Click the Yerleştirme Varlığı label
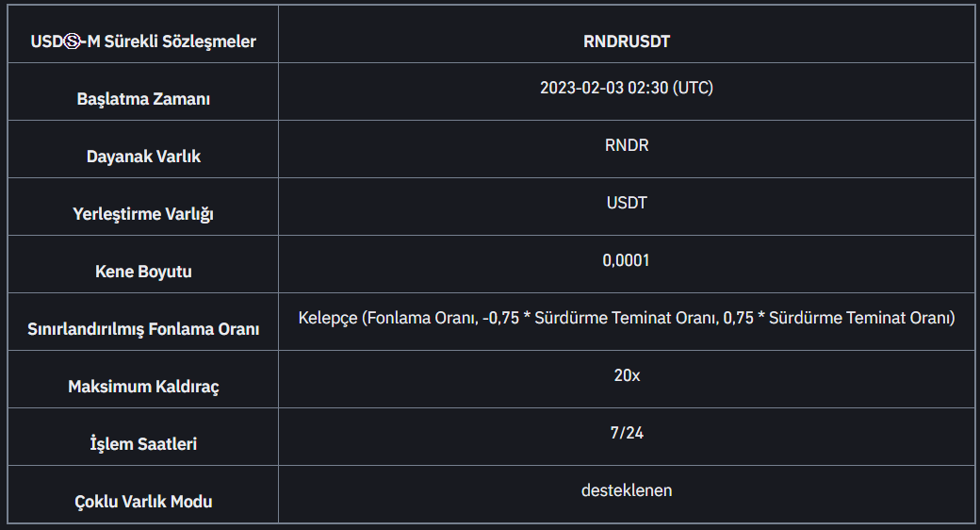 (x=143, y=214)
